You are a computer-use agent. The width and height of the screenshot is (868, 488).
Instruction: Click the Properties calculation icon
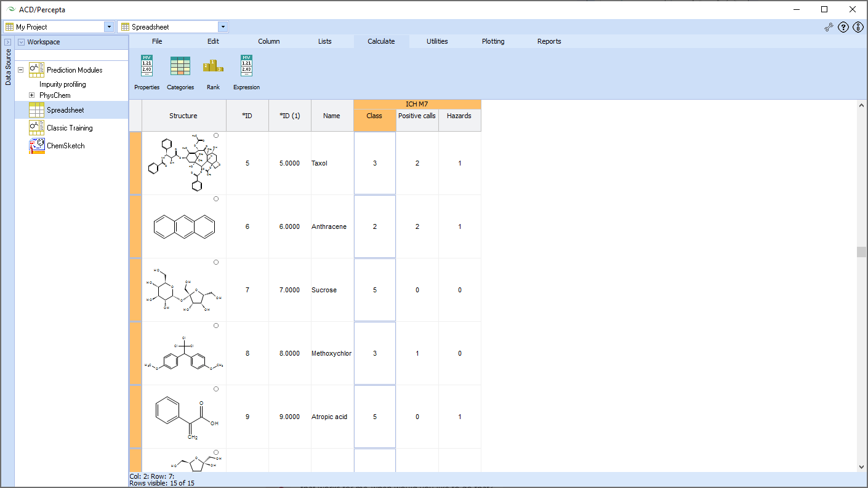[147, 66]
